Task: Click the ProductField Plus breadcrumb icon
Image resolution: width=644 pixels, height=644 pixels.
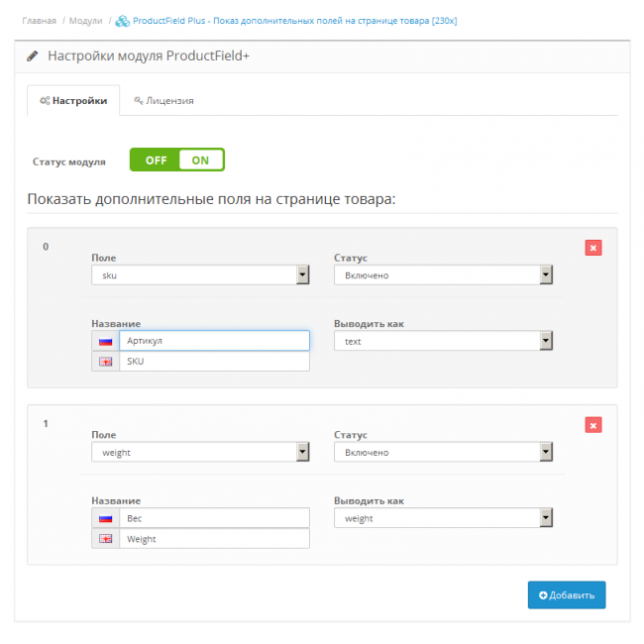Action: coord(123,21)
